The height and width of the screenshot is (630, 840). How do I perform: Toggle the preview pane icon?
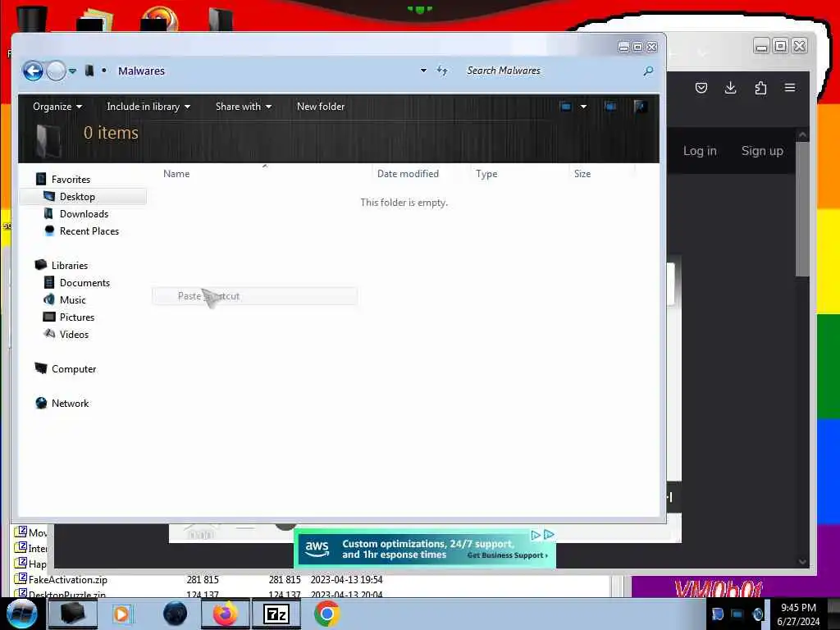tap(610, 106)
